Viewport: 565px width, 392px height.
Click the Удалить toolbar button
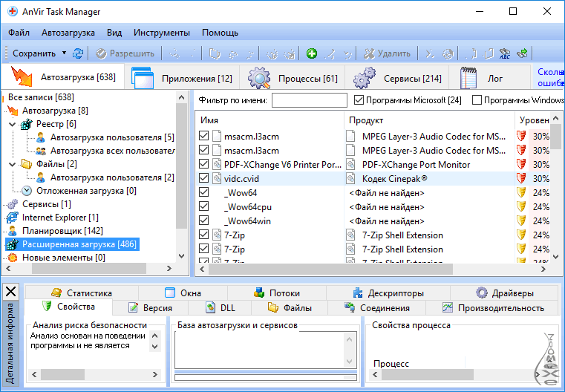pyautogui.click(x=387, y=53)
